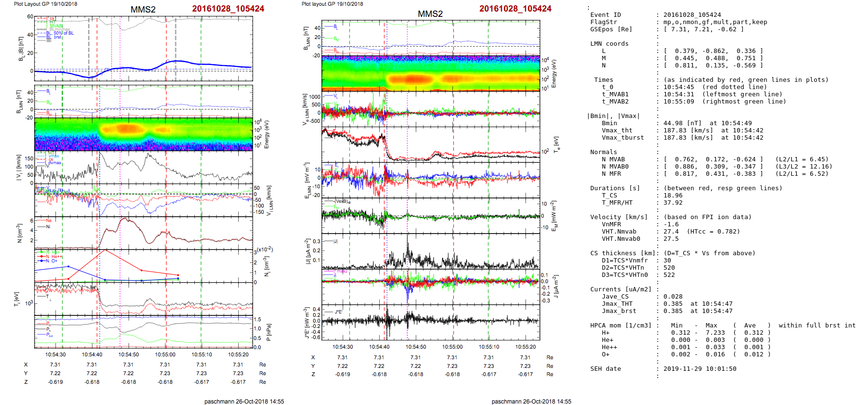Screen dimensions: 868x405
Task: Click the J*E' legend label in bottom right panel
Action: [x=338, y=312]
